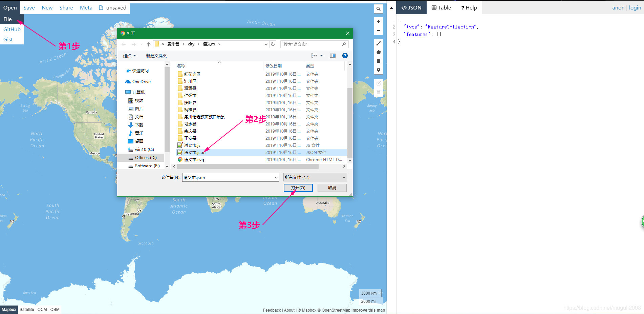644x314 pixels.
Task: Click the map search magnifier icon
Action: click(x=378, y=9)
